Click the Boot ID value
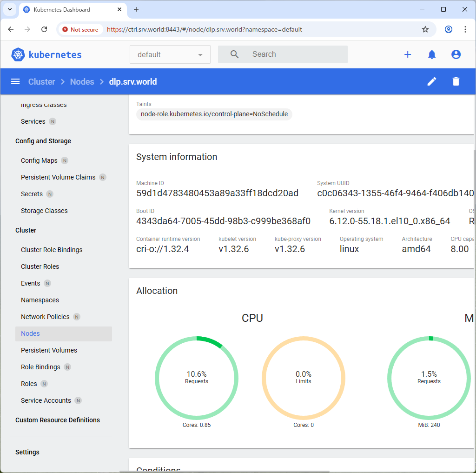The width and height of the screenshot is (476, 473). pos(224,221)
